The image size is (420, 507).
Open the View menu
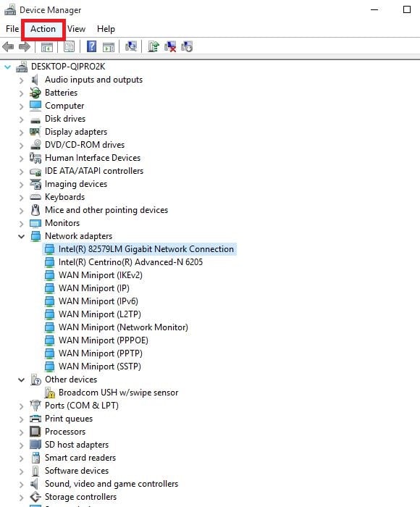tap(76, 29)
